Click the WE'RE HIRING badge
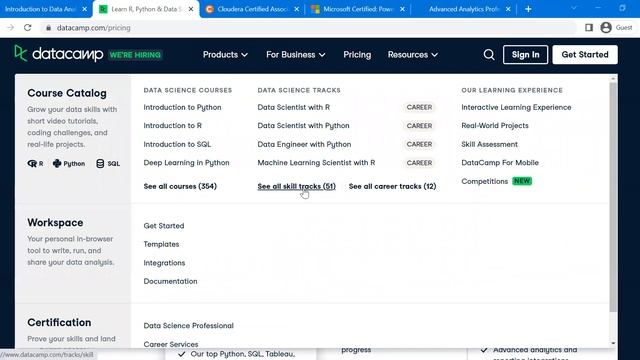This screenshot has height=360, width=640. click(x=135, y=55)
